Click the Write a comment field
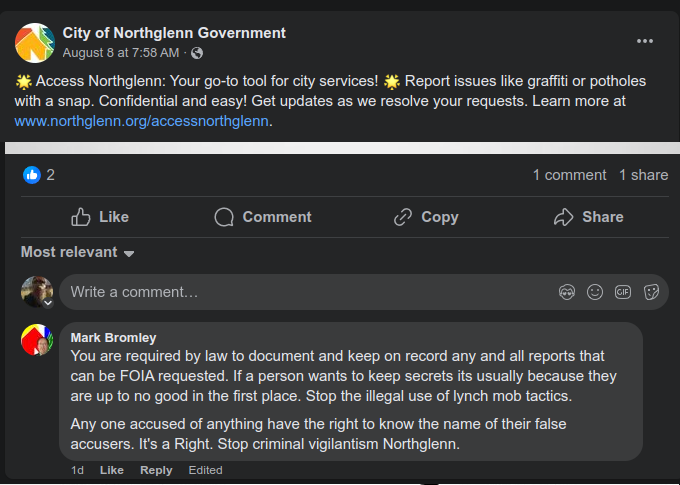The image size is (680, 485). [x=300, y=292]
